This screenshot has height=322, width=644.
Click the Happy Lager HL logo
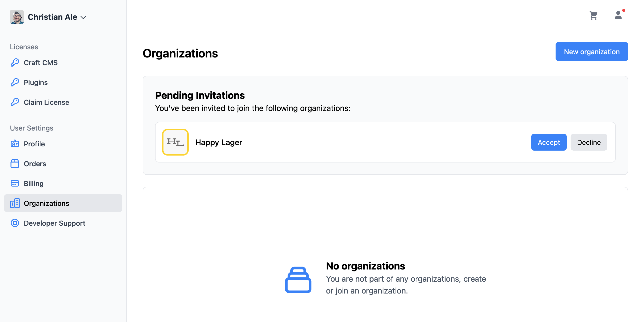pyautogui.click(x=175, y=142)
